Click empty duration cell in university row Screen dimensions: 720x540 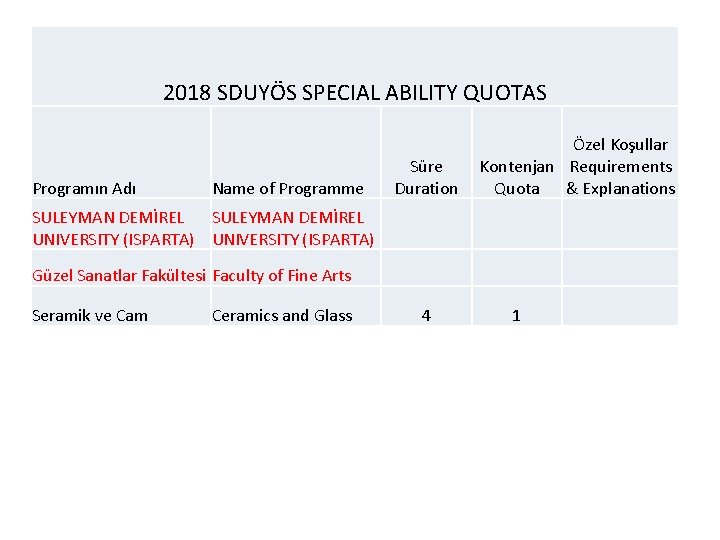426,224
